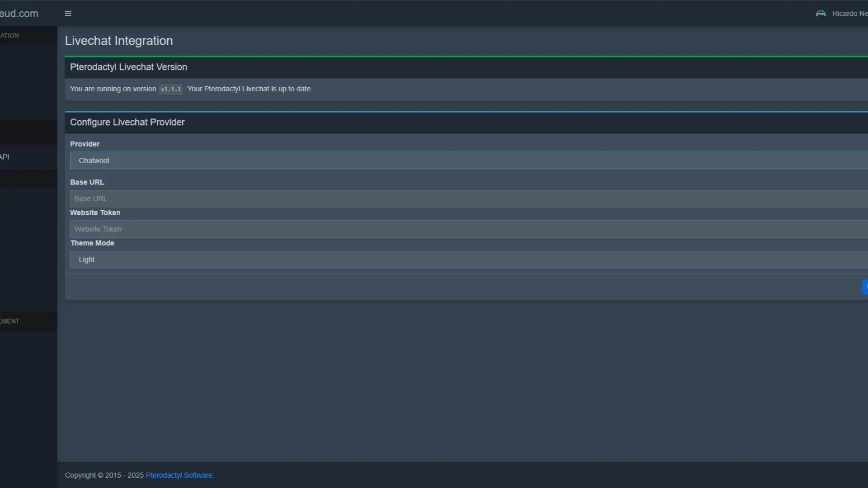Click the Website Token field label
Screen dimensions: 868x488
(95, 213)
